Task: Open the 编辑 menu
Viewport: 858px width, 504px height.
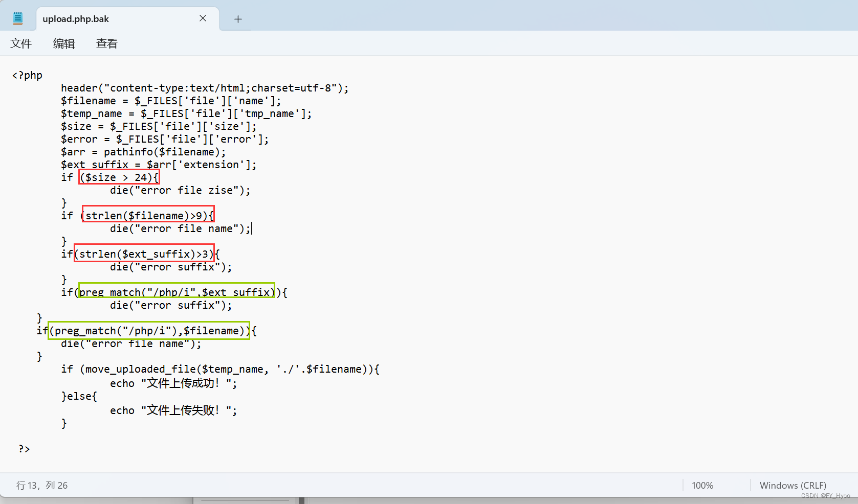Action: click(64, 44)
